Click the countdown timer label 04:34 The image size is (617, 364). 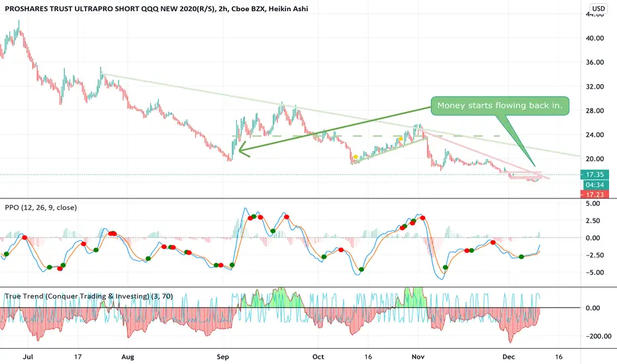[x=594, y=185]
